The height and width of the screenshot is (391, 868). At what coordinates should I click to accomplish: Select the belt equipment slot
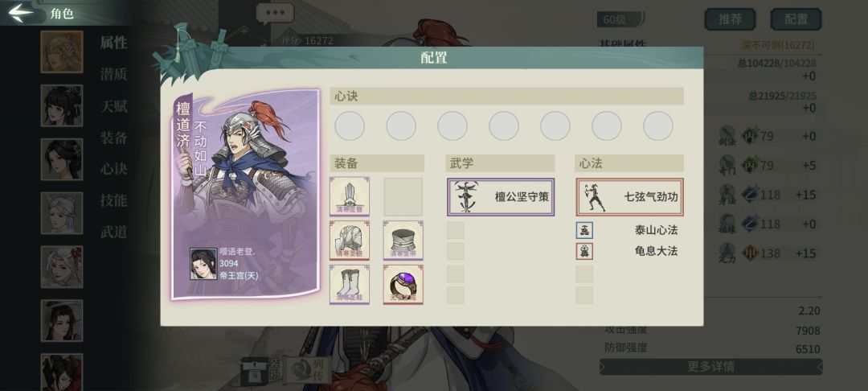pos(403,240)
